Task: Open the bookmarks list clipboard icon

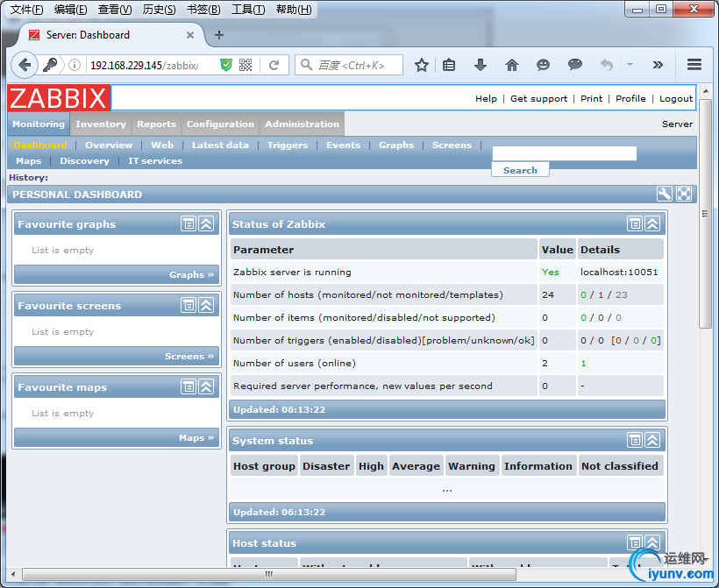Action: coord(449,65)
